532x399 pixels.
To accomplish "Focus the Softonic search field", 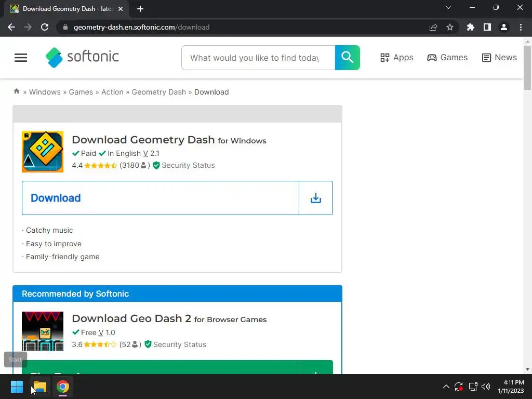I will click(258, 58).
